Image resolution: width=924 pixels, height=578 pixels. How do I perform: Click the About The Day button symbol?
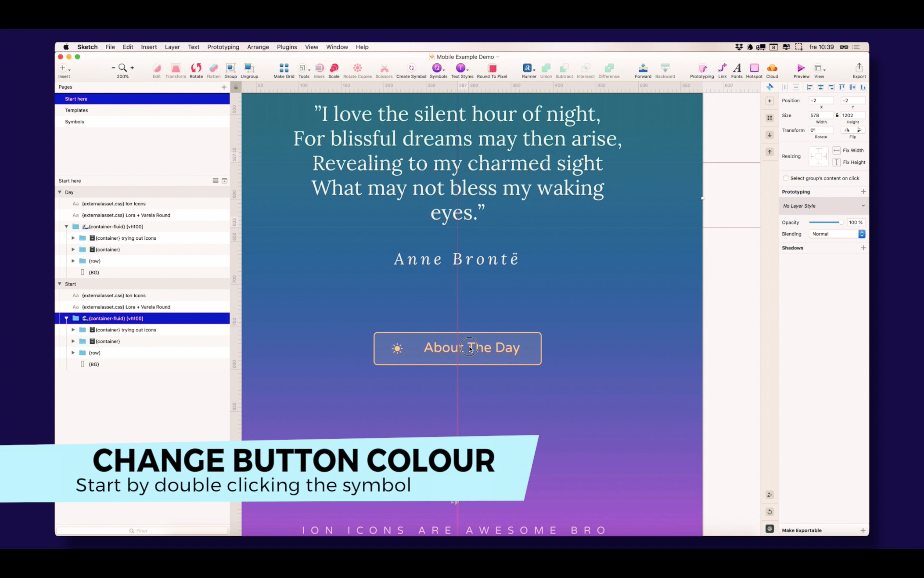(x=457, y=348)
